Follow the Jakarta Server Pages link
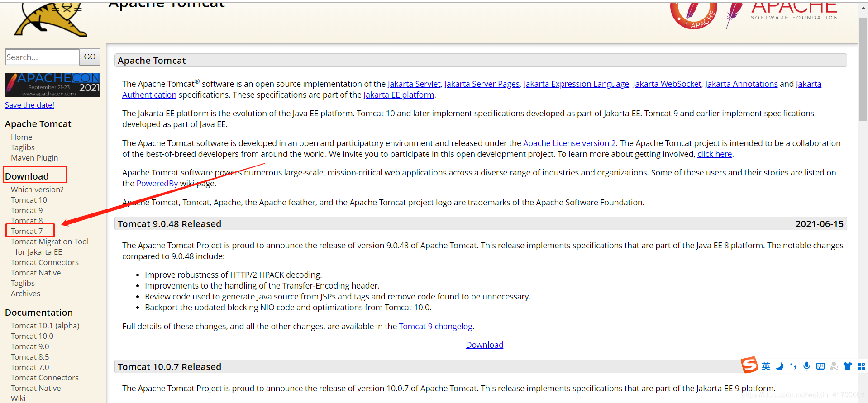 coord(482,84)
